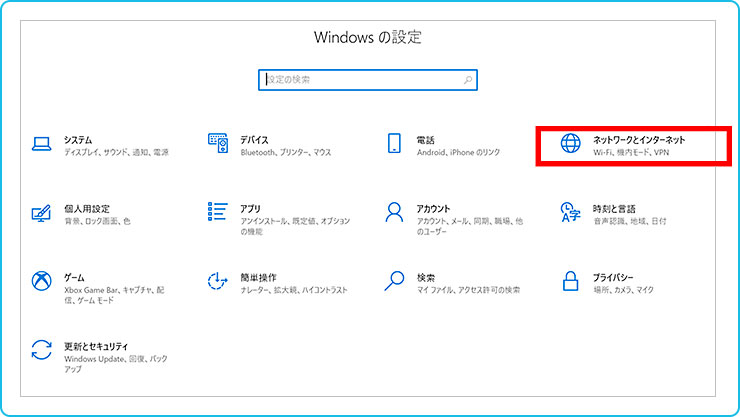The height and width of the screenshot is (417, 740).
Task: Open the Gaming Xbox icon
Action: pyautogui.click(x=42, y=281)
